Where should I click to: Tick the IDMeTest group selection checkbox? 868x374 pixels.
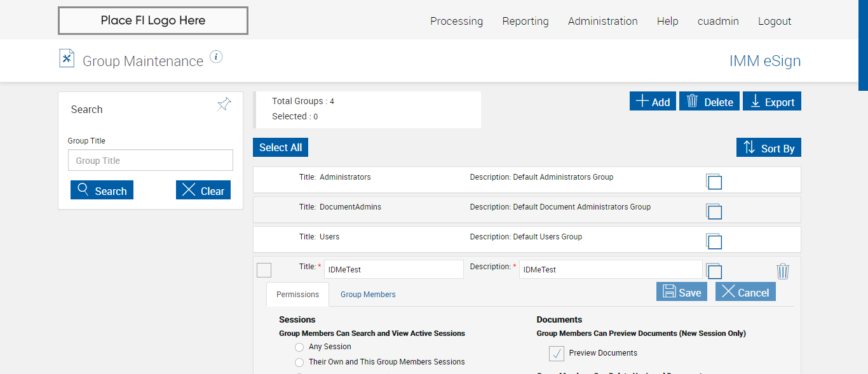[264, 270]
